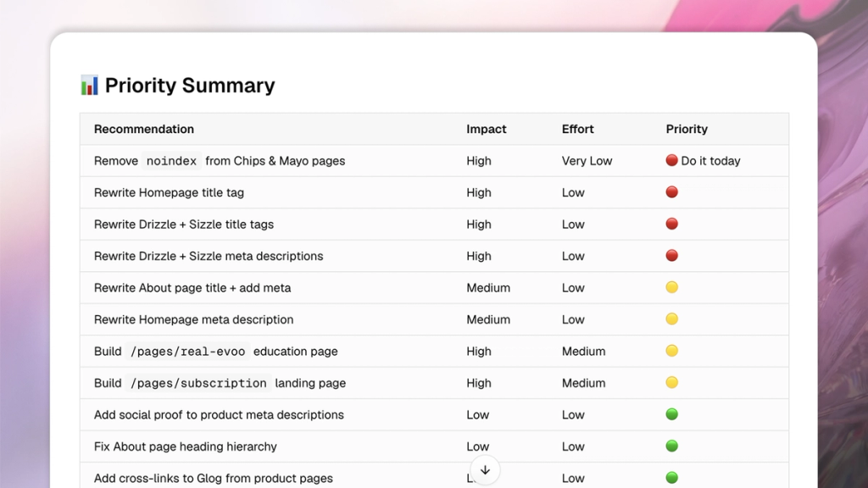Viewport: 868px width, 488px height.
Task: Click the Priority Summary heading
Action: pos(190,86)
